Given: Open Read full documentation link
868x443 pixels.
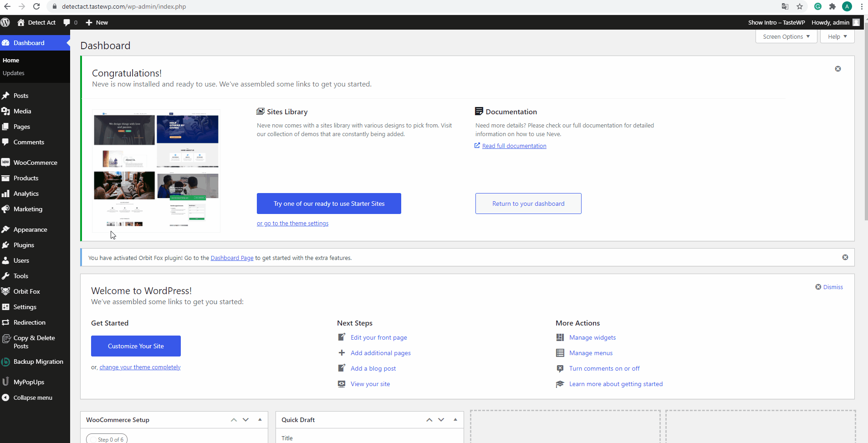Looking at the screenshot, I should point(514,146).
